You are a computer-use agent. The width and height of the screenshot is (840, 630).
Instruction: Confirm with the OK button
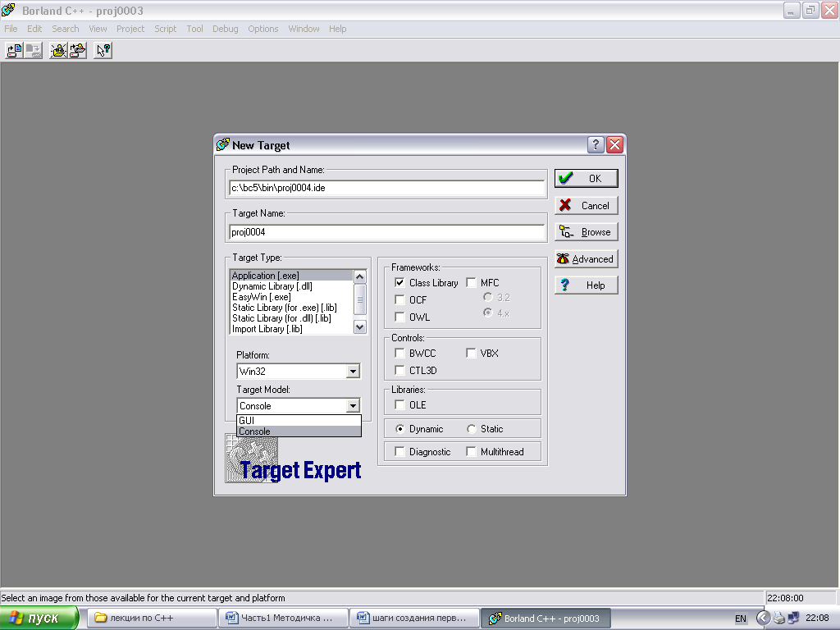586,178
